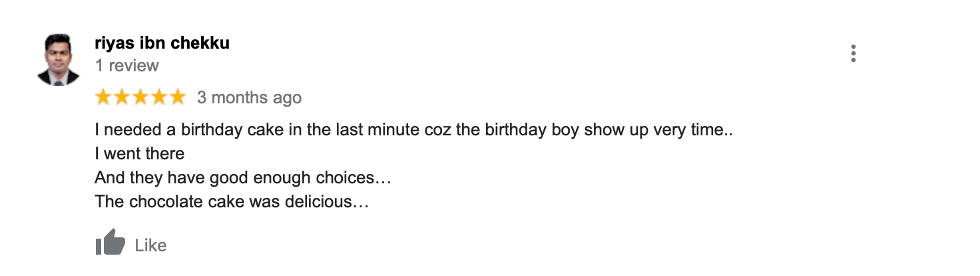Click the "I went there" review line

pyautogui.click(x=140, y=153)
